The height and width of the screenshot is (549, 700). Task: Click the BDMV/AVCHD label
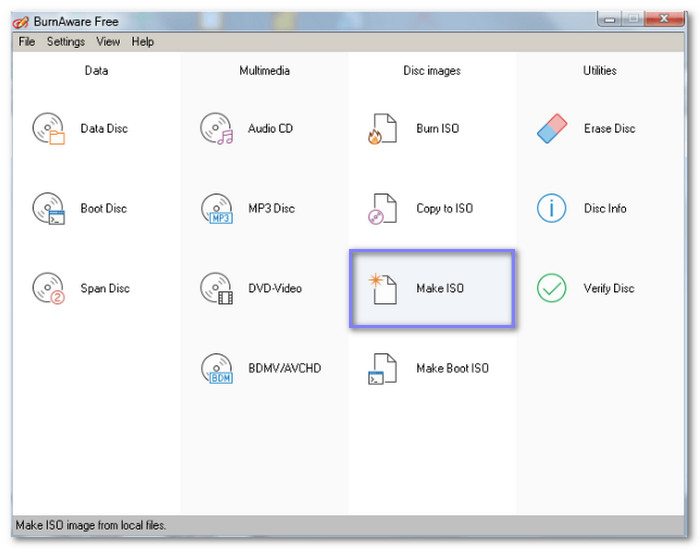click(x=285, y=368)
